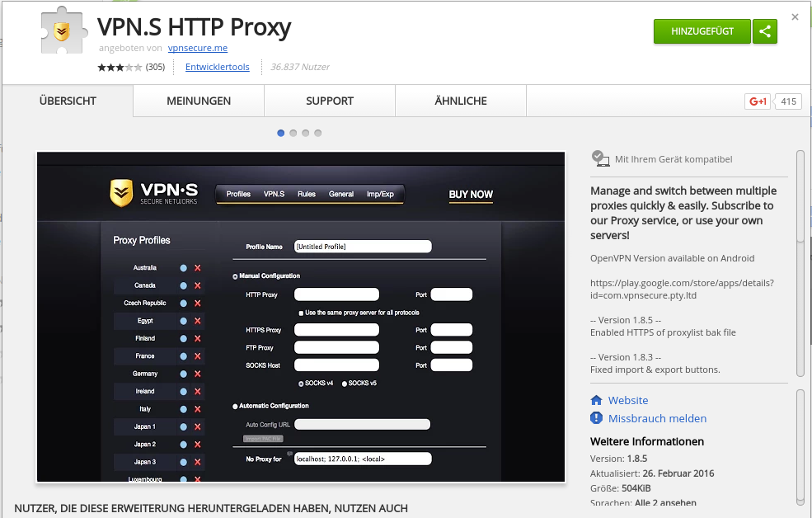Select the SOCKS v4 radio option
This screenshot has width=812, height=518.
pyautogui.click(x=301, y=384)
